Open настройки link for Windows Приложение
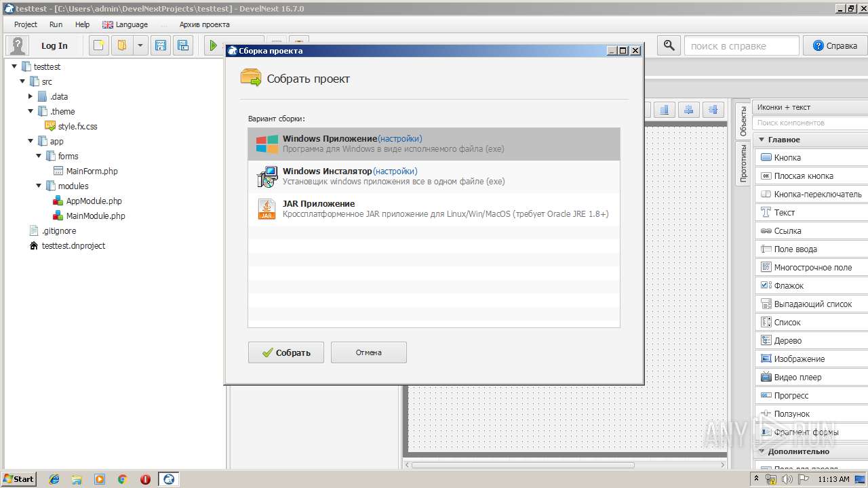The height and width of the screenshot is (488, 868). 400,139
